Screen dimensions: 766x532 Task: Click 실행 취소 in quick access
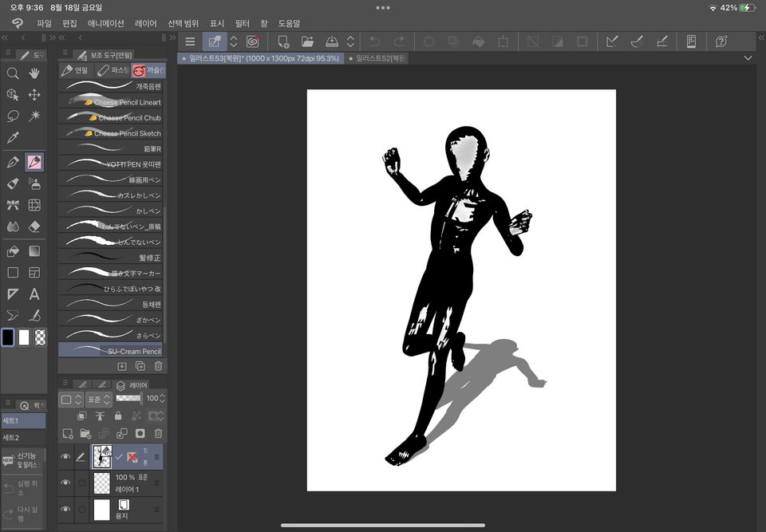click(x=22, y=487)
